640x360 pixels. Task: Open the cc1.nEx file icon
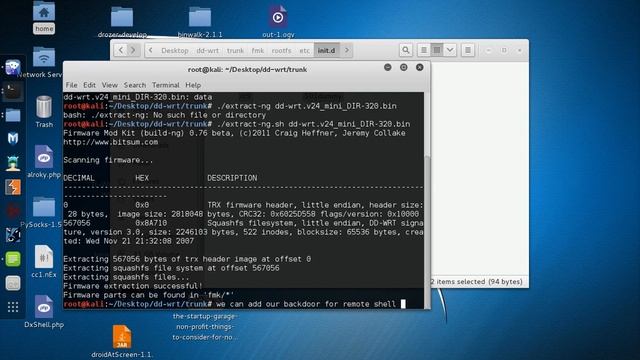[44, 262]
